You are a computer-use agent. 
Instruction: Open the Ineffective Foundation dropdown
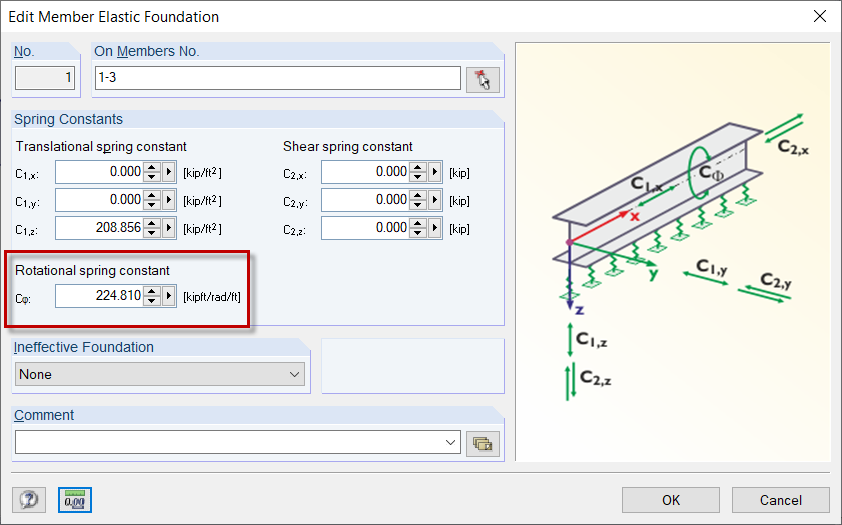(160, 374)
